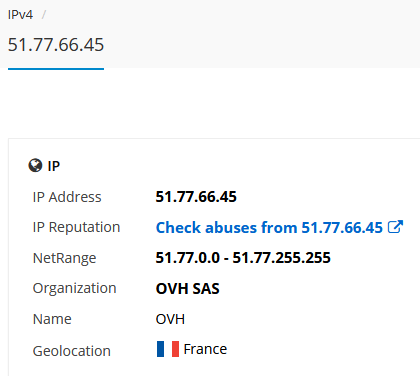
Task: Click the OVH name value
Action: 170,319
